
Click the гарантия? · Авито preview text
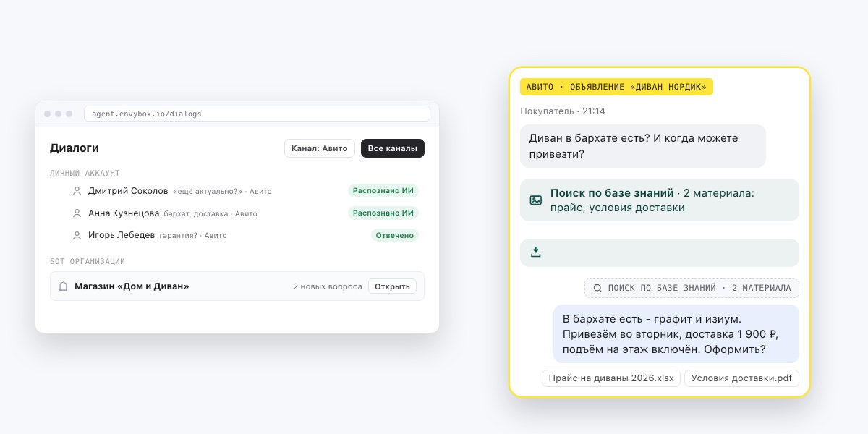[x=193, y=236]
